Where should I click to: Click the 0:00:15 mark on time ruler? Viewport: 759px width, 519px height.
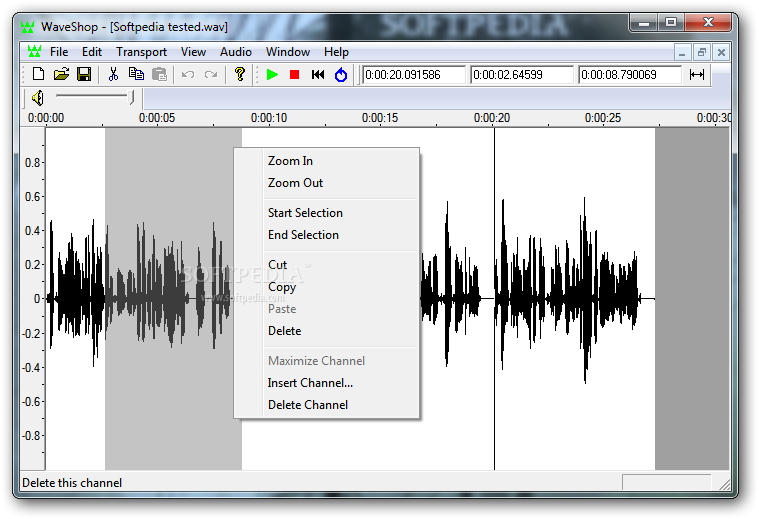(380, 118)
